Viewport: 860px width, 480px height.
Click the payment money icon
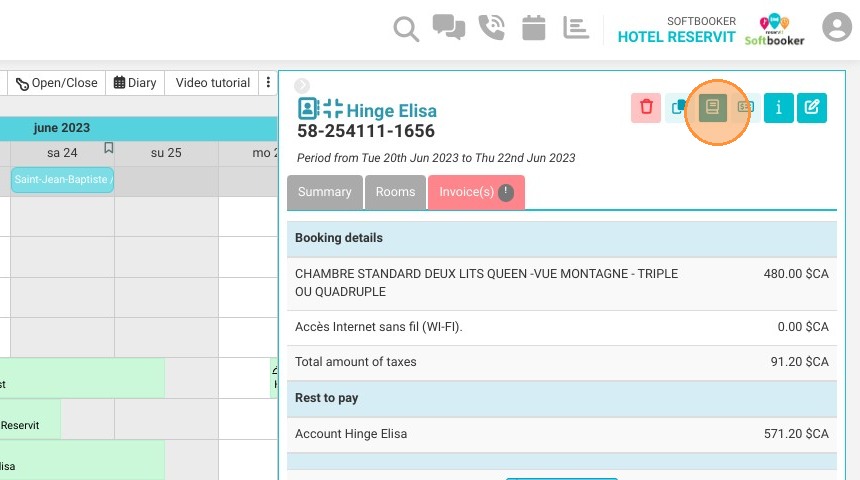click(745, 108)
